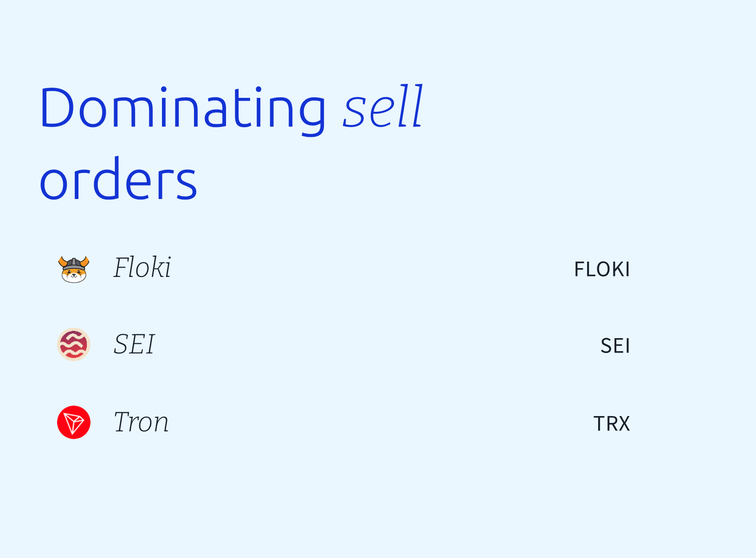Click the Floki viking dog icon

74,269
